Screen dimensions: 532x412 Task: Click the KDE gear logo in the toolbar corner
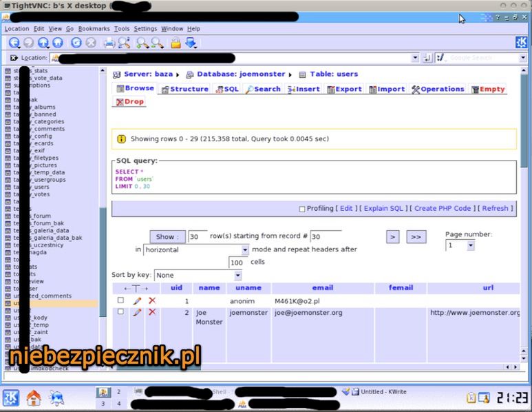pyautogui.click(x=521, y=42)
